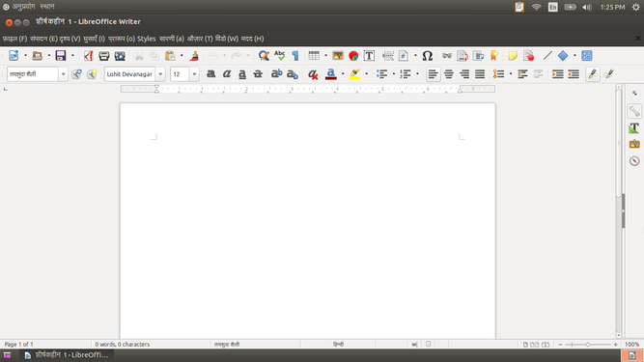The image size is (644, 362).
Task: Toggle Bold formatting
Action: [210, 74]
